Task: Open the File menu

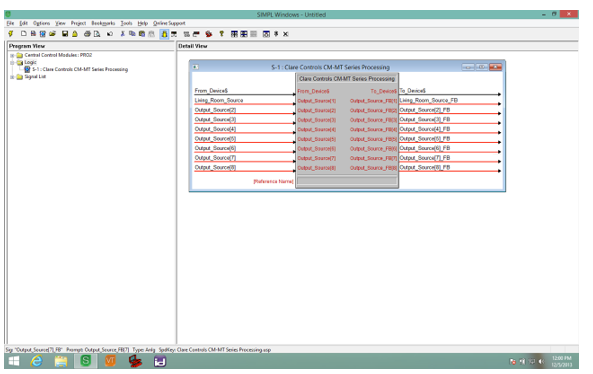Action: tap(10, 23)
